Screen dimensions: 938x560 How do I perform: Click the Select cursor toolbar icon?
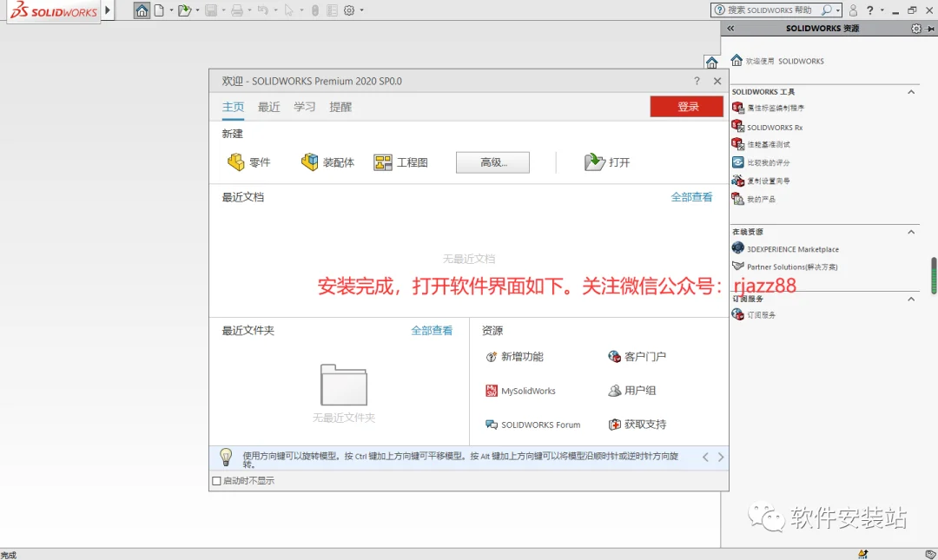coord(288,10)
